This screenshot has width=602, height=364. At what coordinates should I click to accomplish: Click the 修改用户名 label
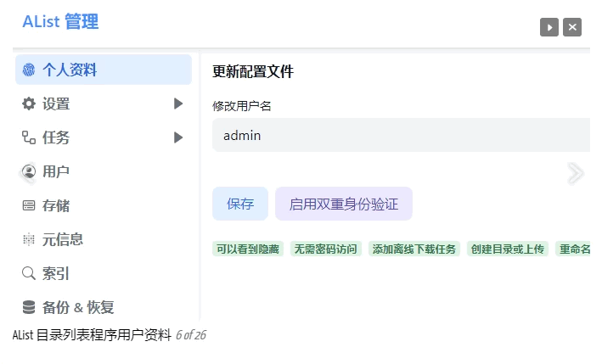(241, 106)
